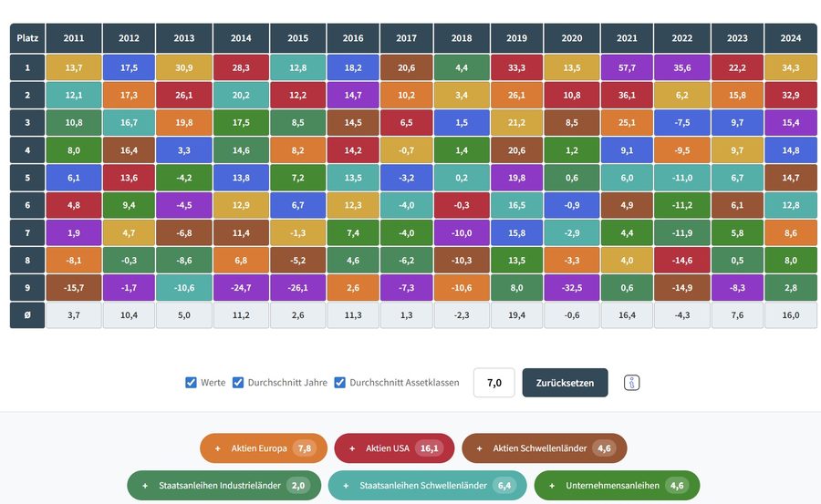This screenshot has width=821, height=504.
Task: Click the info icon beside Zurücksetzen
Action: click(631, 383)
